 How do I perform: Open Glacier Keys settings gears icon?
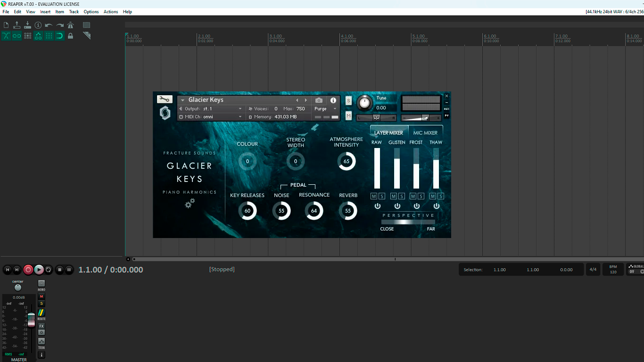point(190,203)
